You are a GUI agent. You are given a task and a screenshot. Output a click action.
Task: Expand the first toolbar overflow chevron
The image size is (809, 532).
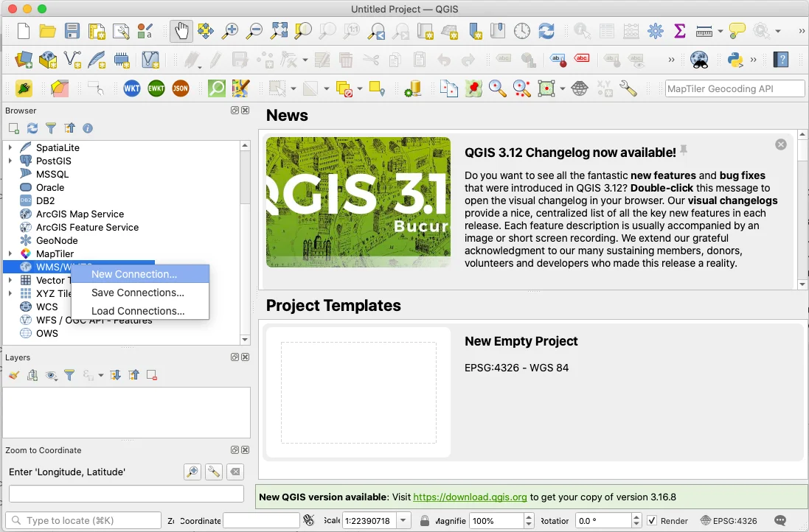(802, 31)
